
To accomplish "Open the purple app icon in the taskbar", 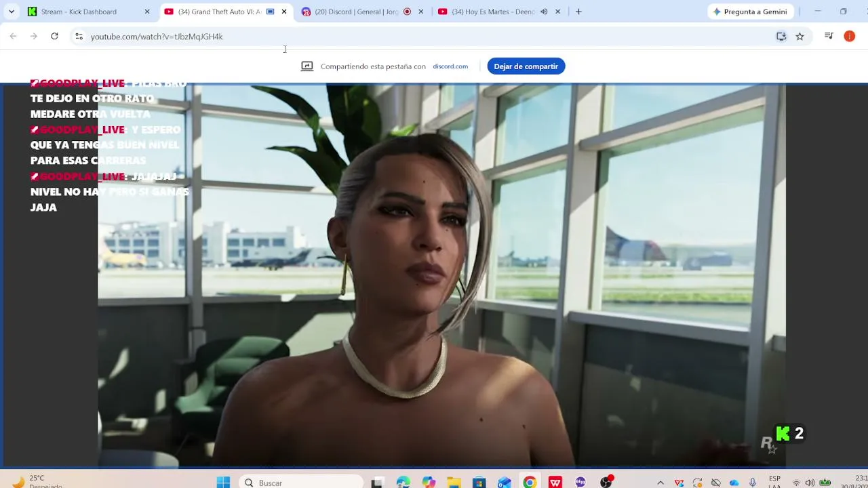I will coord(580,483).
